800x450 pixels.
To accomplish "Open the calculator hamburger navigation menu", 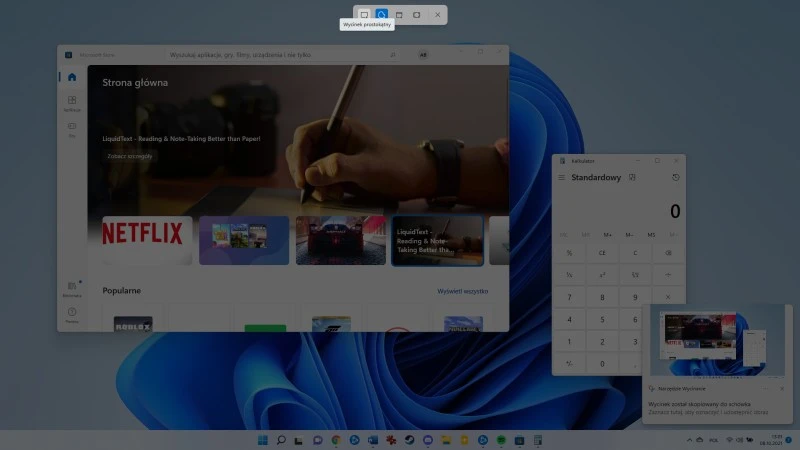I will [561, 178].
